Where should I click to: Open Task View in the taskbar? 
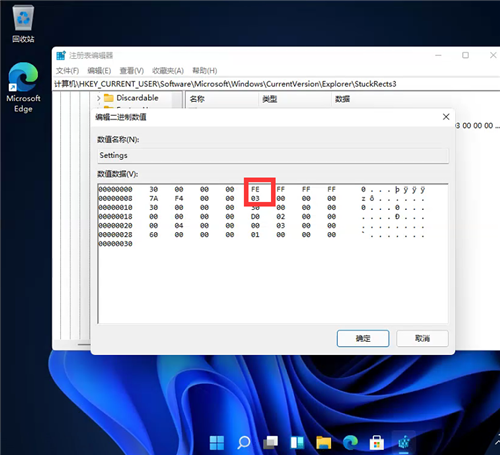(270, 443)
